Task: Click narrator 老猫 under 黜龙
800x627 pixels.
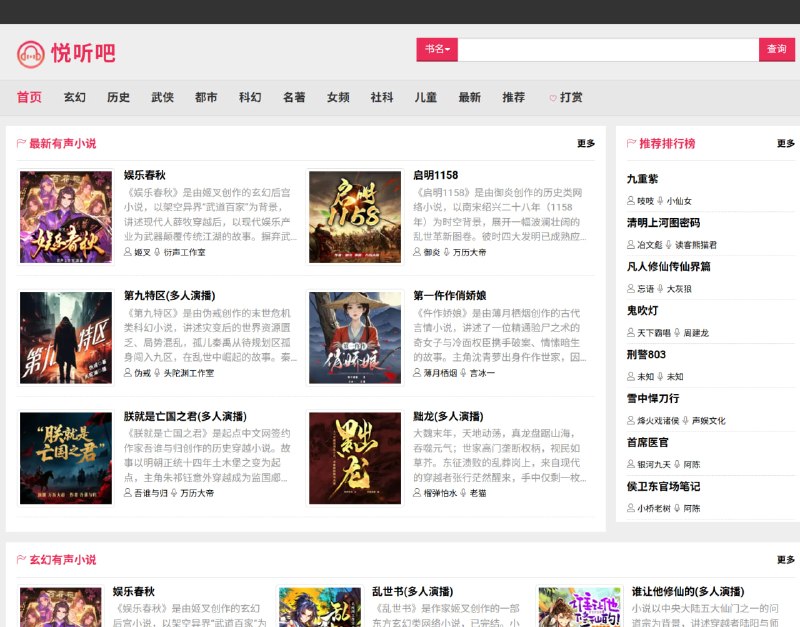Action: click(x=478, y=493)
